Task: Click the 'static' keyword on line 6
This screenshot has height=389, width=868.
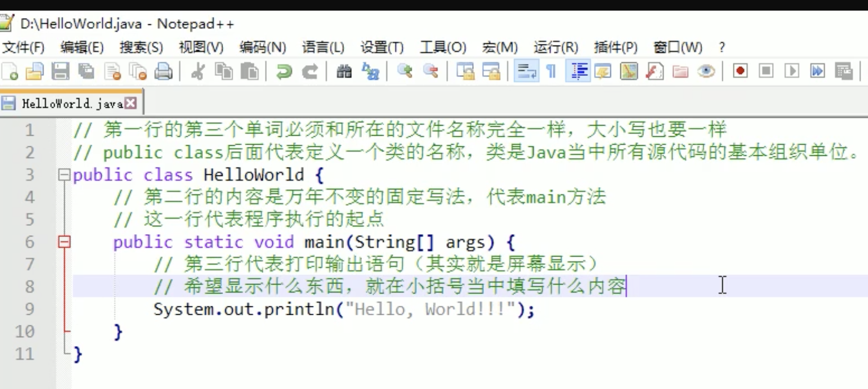Action: click(x=214, y=242)
